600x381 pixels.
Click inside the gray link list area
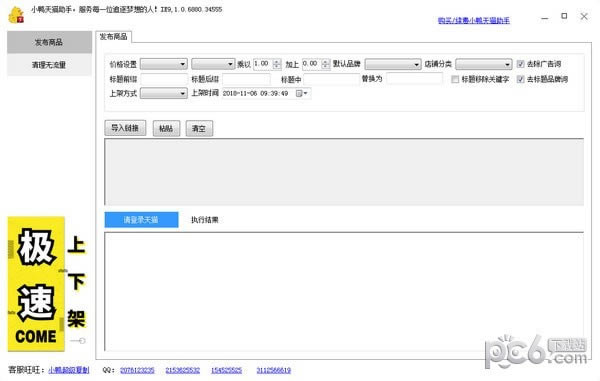pos(344,172)
